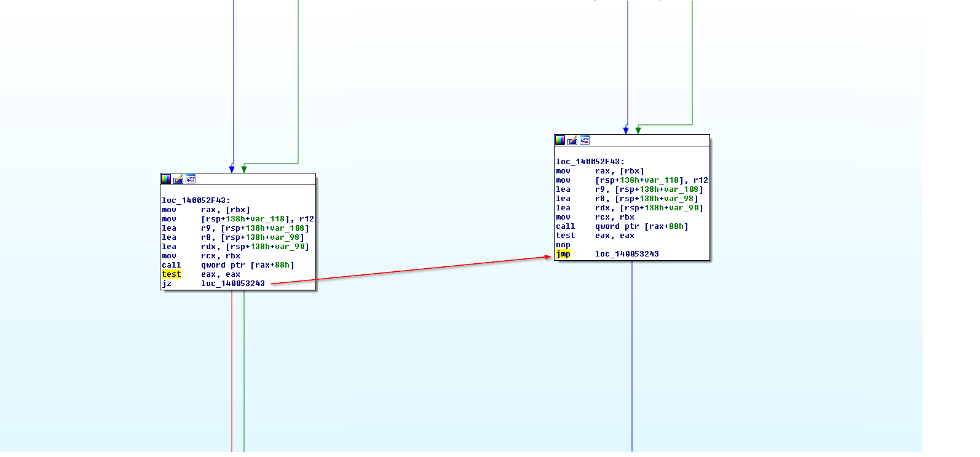
Task: Click jump target loc_140053243 after jmp
Action: [627, 254]
